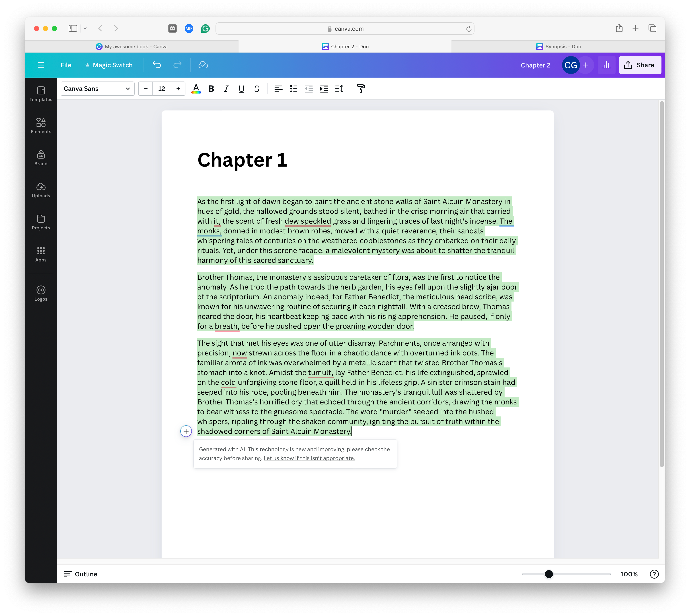Open the Uploads panel

point(41,190)
